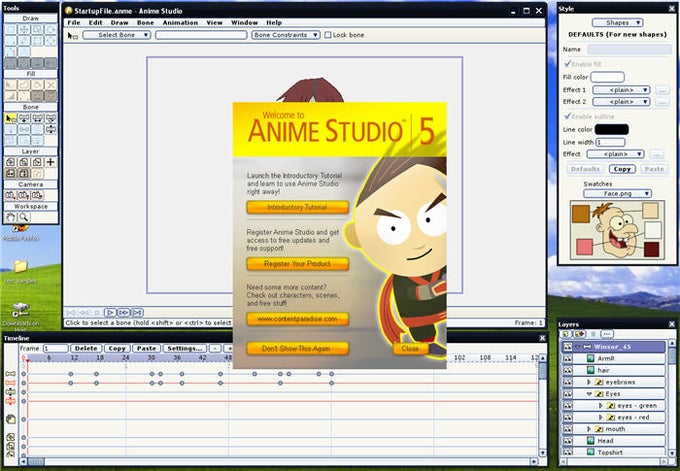Open the View menu
The height and width of the screenshot is (471, 680).
point(214,23)
